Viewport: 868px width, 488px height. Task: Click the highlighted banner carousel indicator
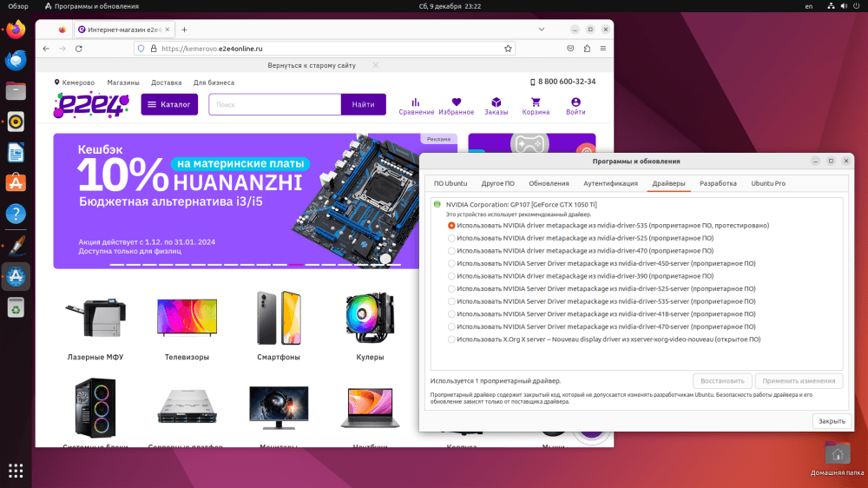[x=296, y=265]
